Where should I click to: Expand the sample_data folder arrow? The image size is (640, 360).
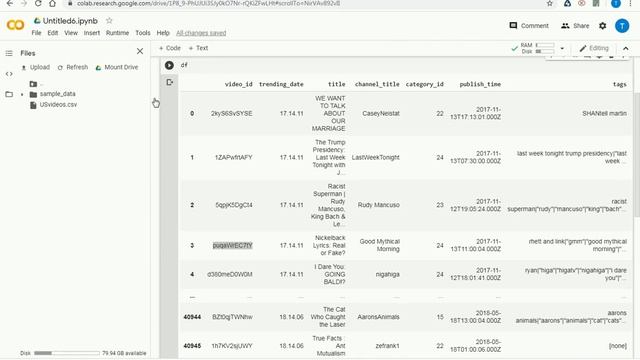[x=22, y=94]
